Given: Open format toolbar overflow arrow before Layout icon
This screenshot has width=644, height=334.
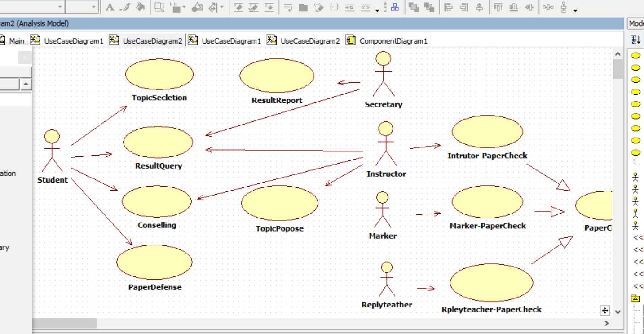Looking at the screenshot, I should click(x=377, y=10).
